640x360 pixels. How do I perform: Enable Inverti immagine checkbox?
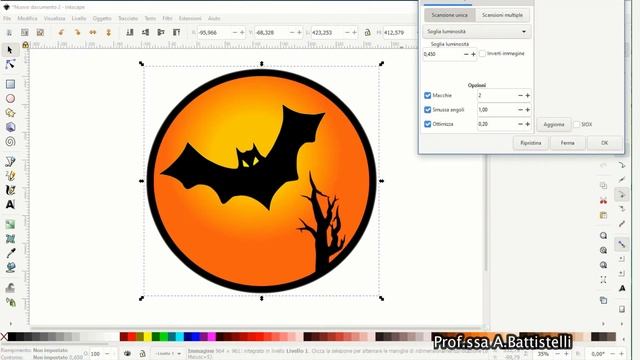coord(482,53)
